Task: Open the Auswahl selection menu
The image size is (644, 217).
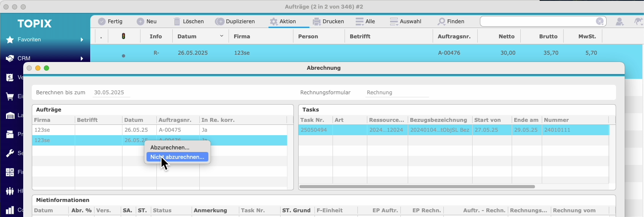Action: pos(405,21)
